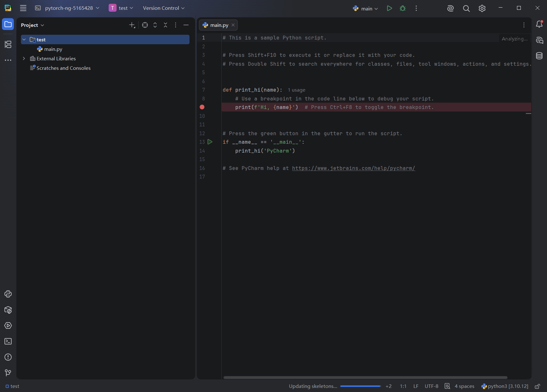Select the python3 [3.10.12] interpreter widget
The image size is (547, 392).
[505, 386]
